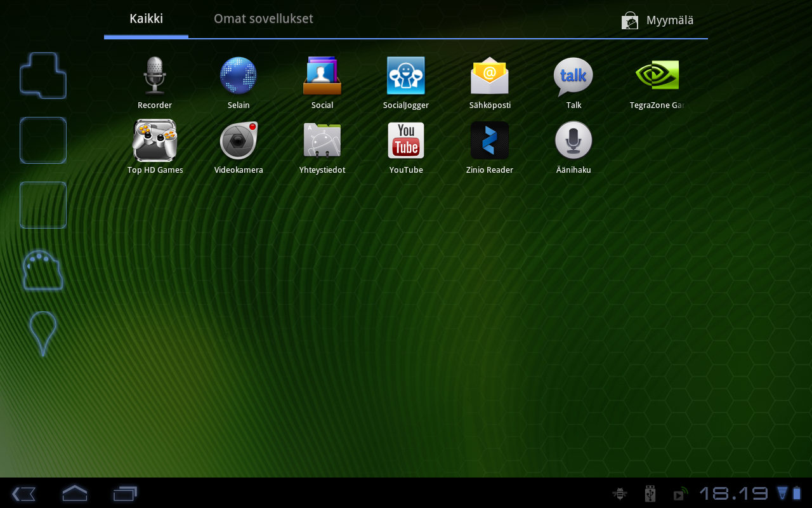This screenshot has height=508, width=812.
Task: Tap the wireless signal status icon
Action: click(782, 493)
